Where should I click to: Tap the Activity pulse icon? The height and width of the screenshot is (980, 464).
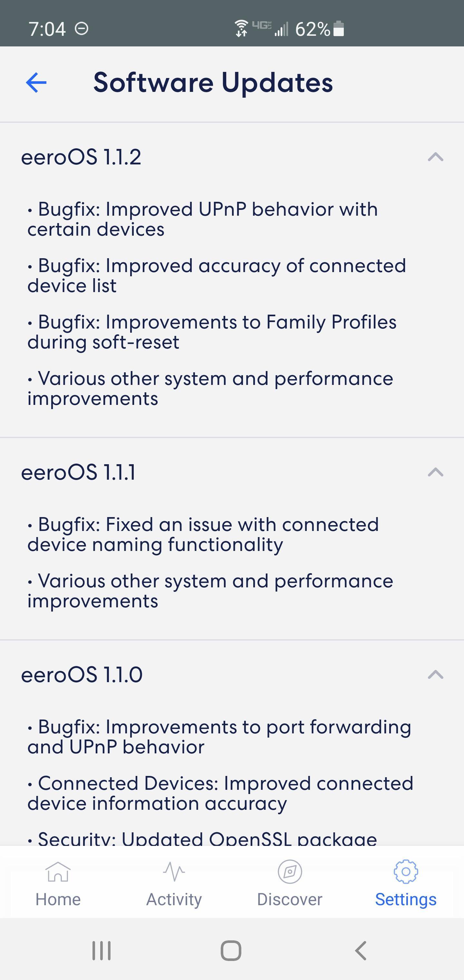click(174, 872)
